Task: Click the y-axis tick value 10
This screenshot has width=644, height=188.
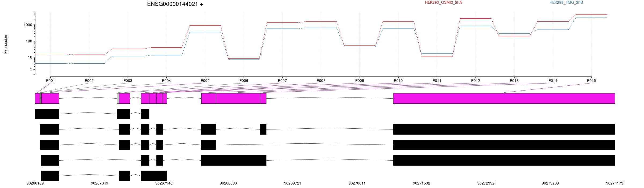Action: pyautogui.click(x=30, y=57)
